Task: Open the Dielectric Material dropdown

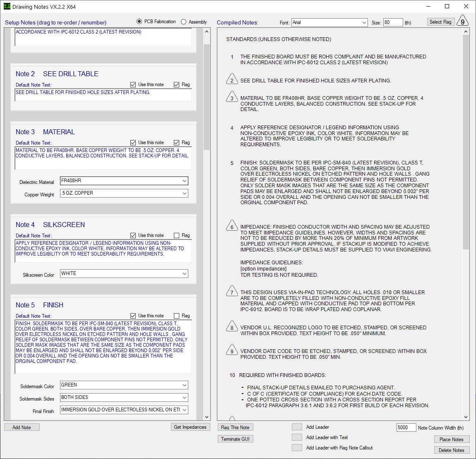Action: [184, 181]
